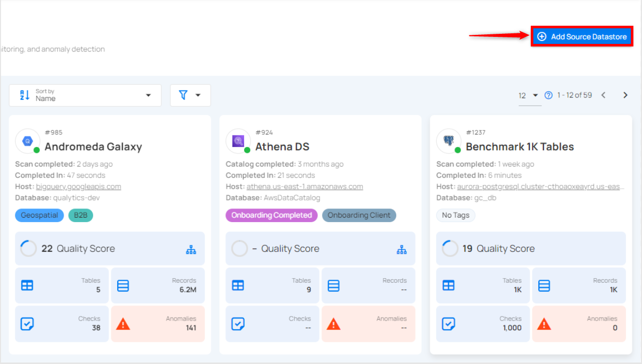Go to the next page of datastores
Viewport: 642px width, 364px height.
pyautogui.click(x=625, y=95)
